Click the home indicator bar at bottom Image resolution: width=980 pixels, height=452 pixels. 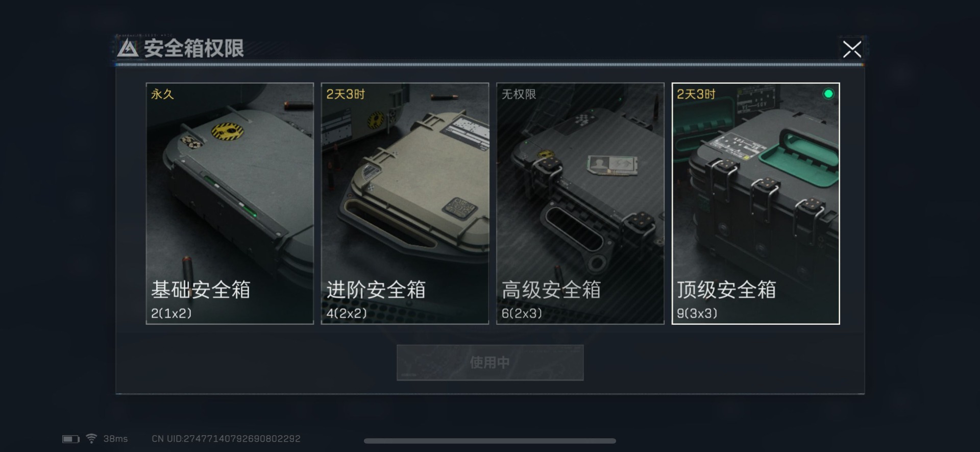(x=490, y=441)
